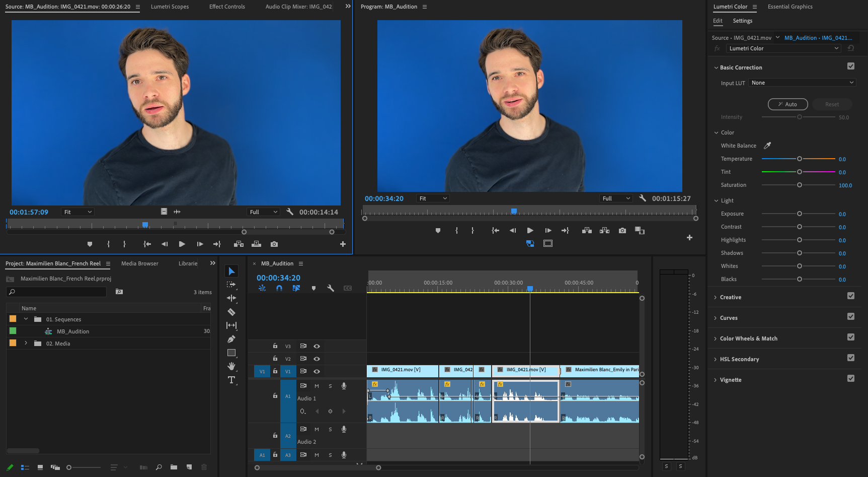Switch to the Essential Graphics tab

pyautogui.click(x=790, y=7)
